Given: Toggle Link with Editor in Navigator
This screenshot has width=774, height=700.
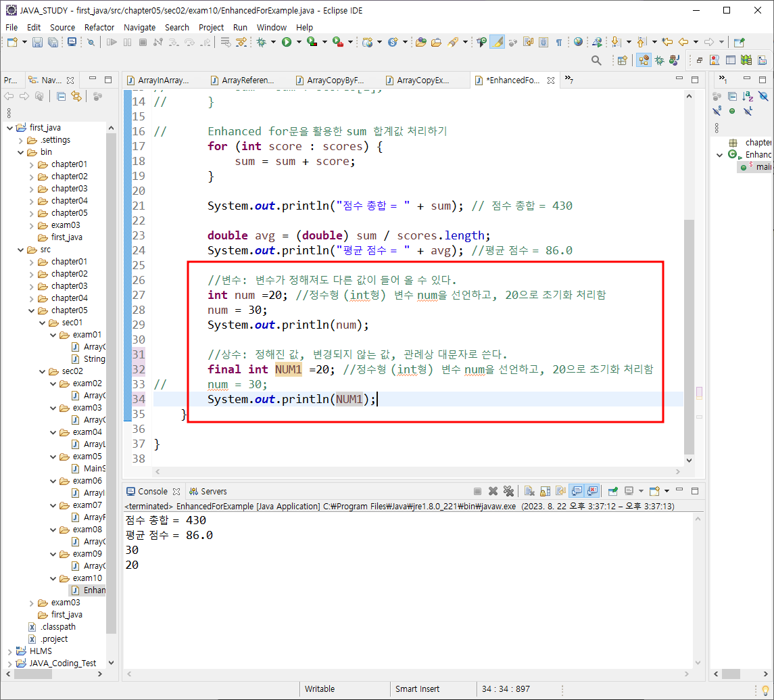Looking at the screenshot, I should click(x=76, y=96).
